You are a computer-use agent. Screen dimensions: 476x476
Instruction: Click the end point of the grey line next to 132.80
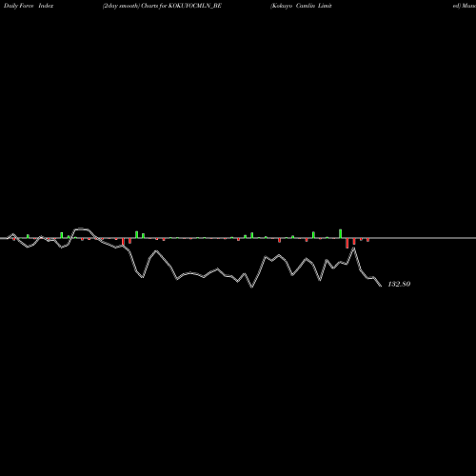[x=381, y=286]
